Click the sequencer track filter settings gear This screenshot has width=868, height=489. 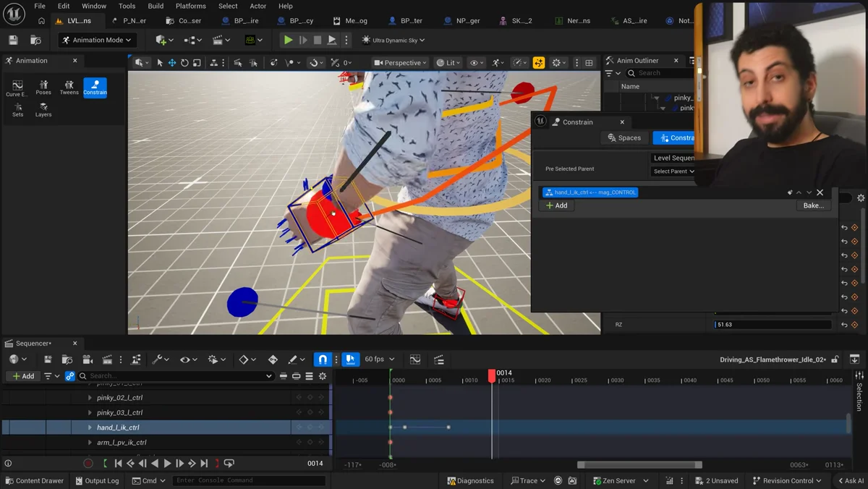coord(323,376)
